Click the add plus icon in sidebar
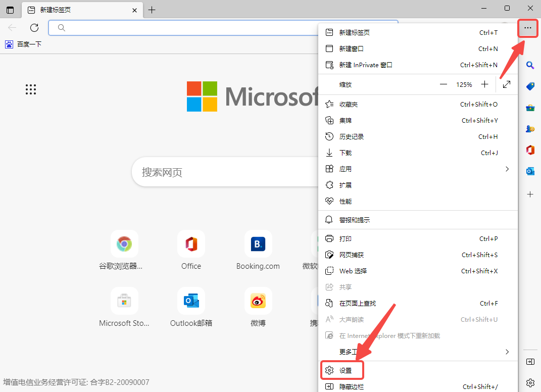 [530, 194]
